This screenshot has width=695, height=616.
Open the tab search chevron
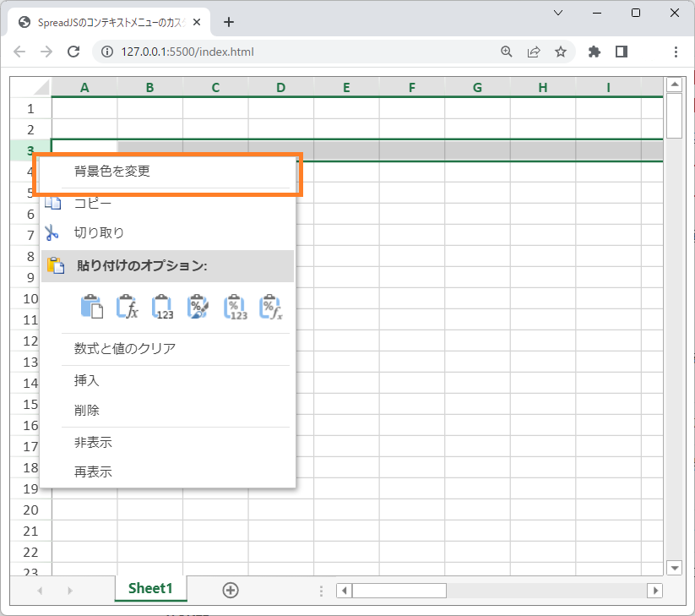coord(558,13)
